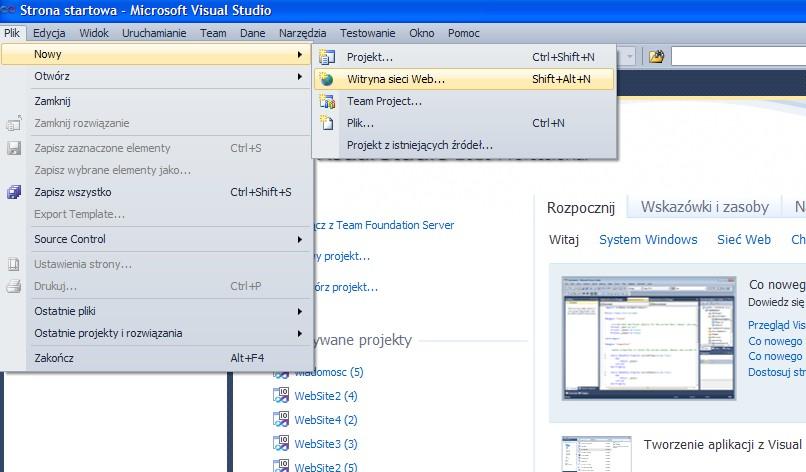The width and height of the screenshot is (806, 472).
Task: Click the Visual Studio IDE screenshot thumbnail
Action: pos(649,338)
